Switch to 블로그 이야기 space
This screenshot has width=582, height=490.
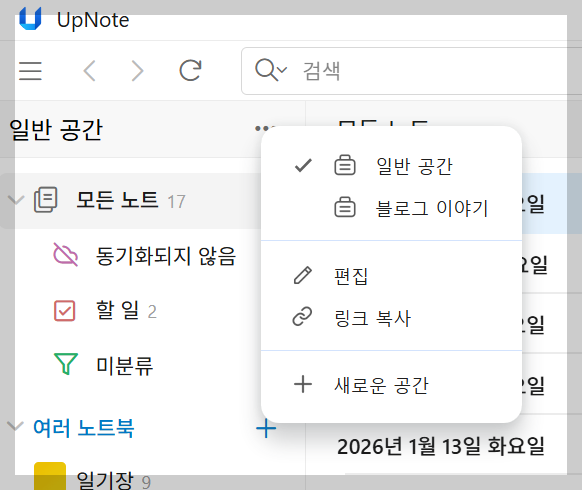click(x=392, y=208)
